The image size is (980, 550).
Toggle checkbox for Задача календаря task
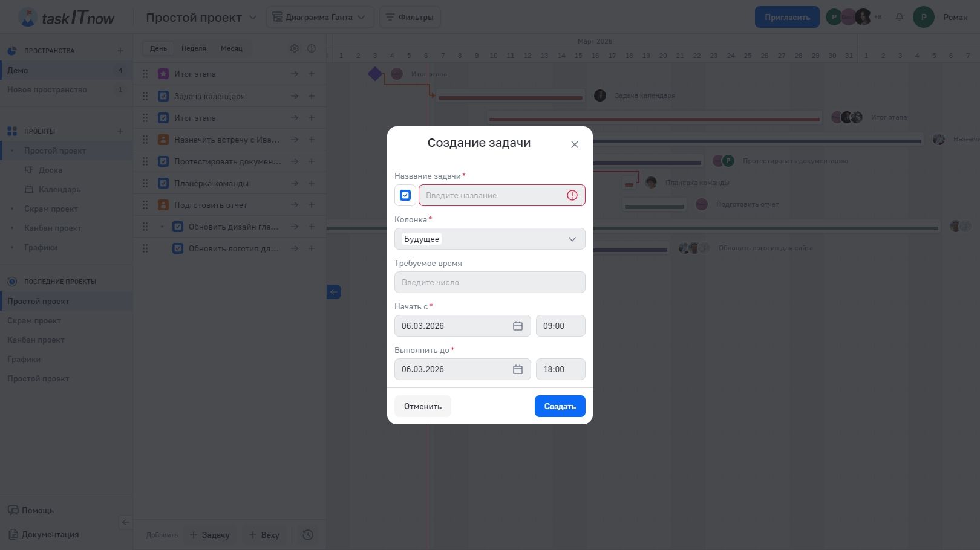[163, 96]
